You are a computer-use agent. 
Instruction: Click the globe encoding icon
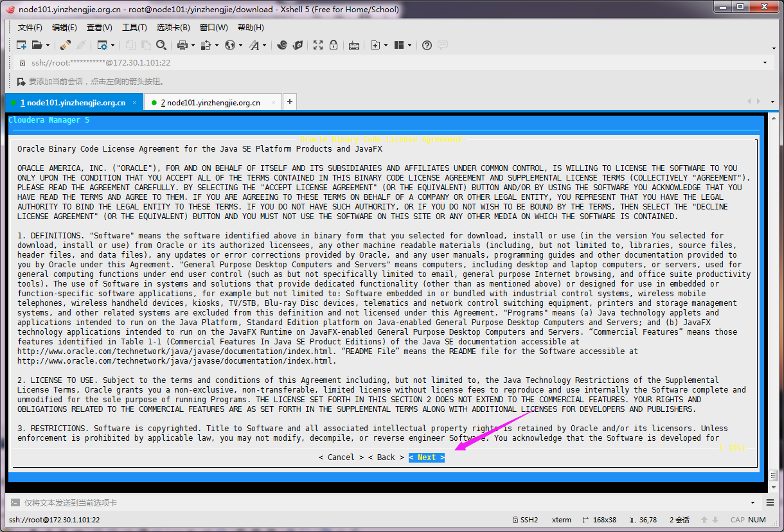click(x=230, y=45)
